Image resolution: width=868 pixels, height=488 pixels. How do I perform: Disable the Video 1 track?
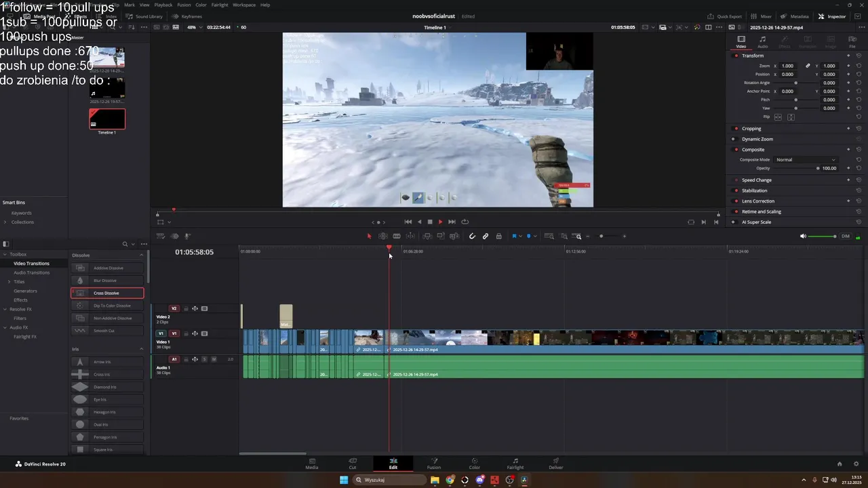(x=204, y=333)
